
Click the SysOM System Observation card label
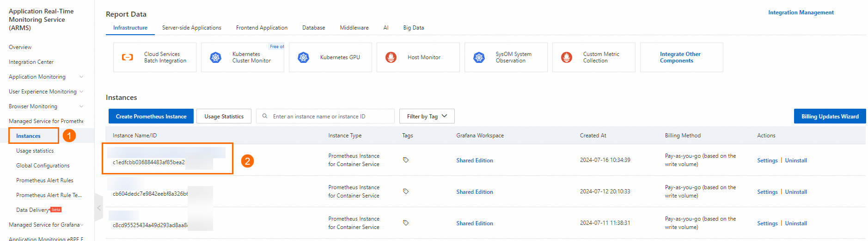point(513,57)
